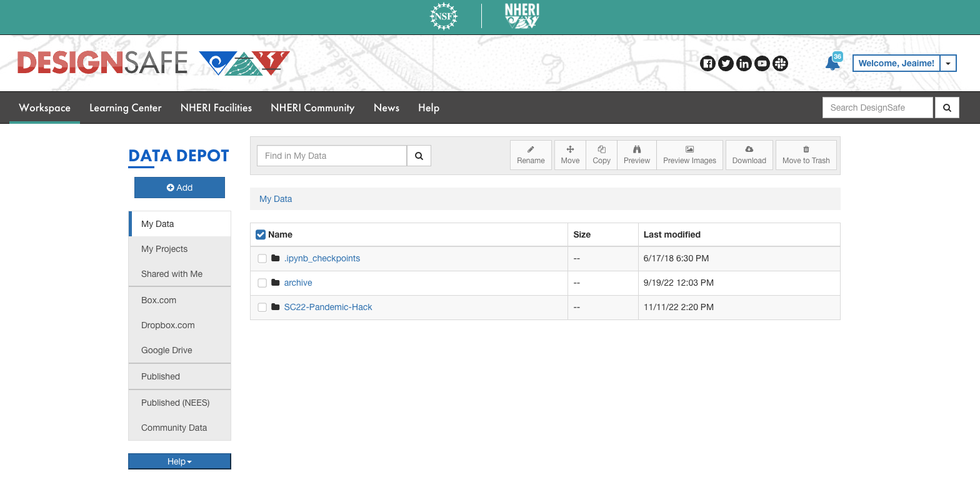Check the .ipynb_checkpoints folder checkbox
This screenshot has width=980, height=487.
point(262,259)
